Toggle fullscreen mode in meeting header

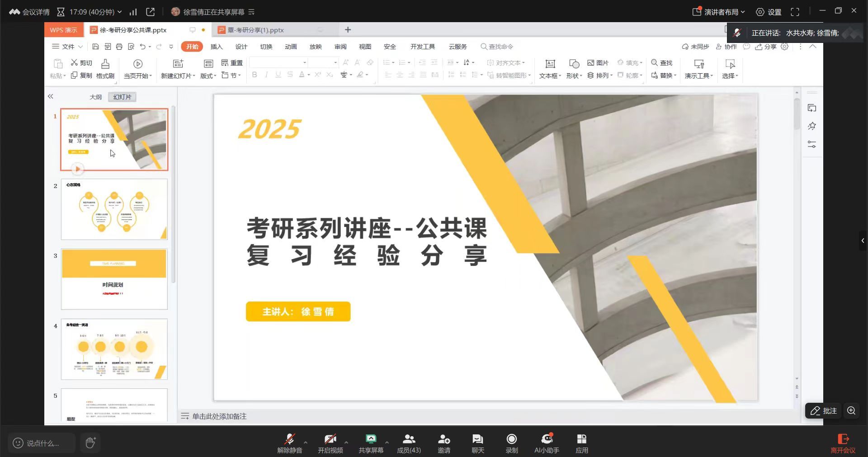tap(795, 12)
